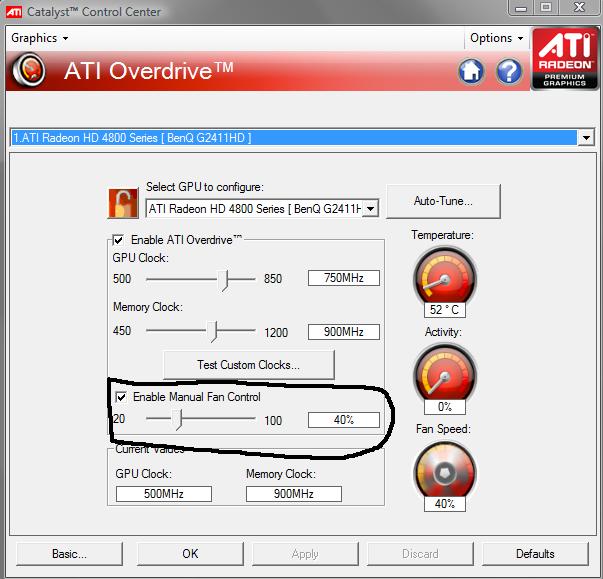Expand the Select GPU to configure dropdown
603x579 pixels.
370,209
